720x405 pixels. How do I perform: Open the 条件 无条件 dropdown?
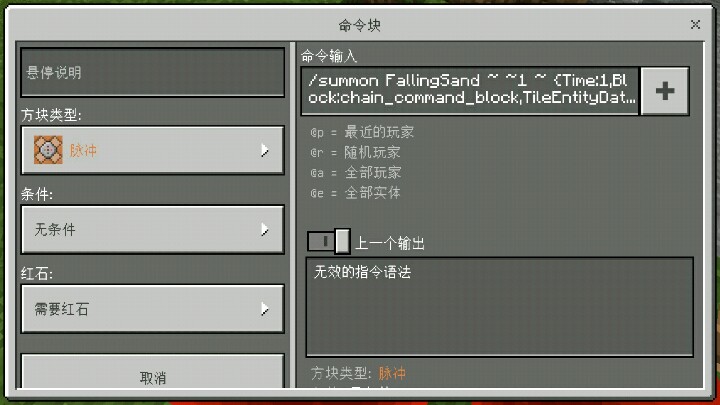(152, 229)
